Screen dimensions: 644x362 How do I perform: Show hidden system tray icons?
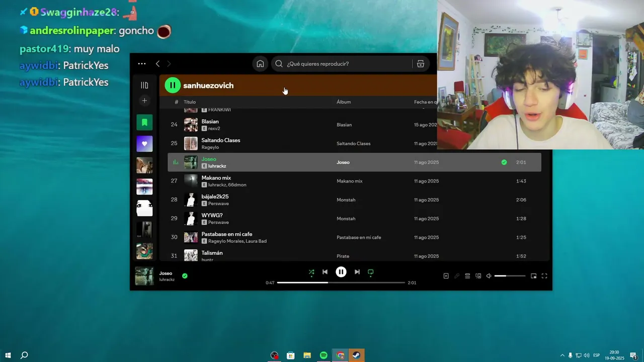(562, 355)
